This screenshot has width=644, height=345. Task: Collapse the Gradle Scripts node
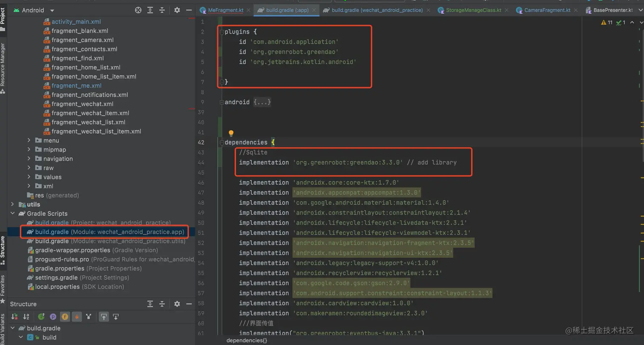tap(12, 214)
